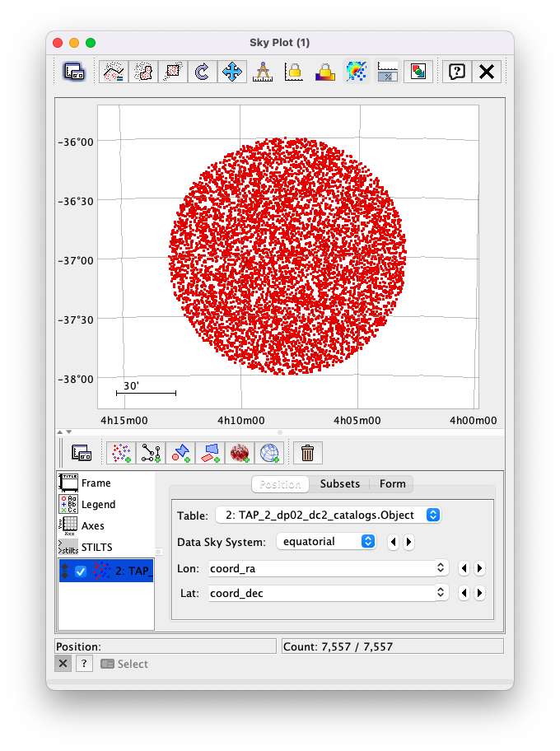
Task: Click the 2: TAP_ layer drag handle arrows
Action: (65, 571)
